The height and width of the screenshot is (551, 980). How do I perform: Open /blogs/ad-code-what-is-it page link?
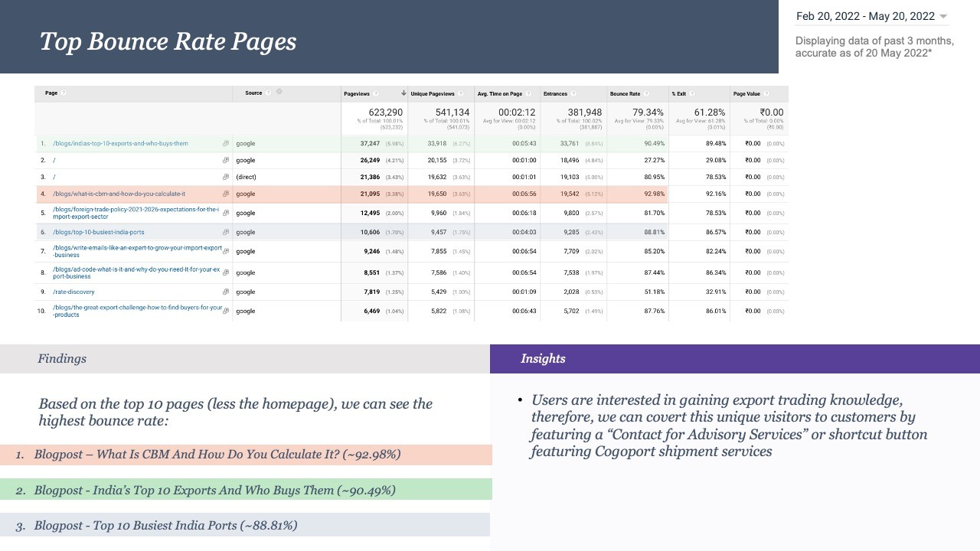136,273
